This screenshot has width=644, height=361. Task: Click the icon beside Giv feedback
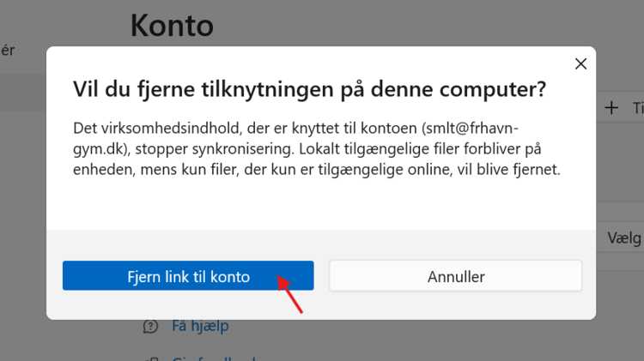(151, 358)
